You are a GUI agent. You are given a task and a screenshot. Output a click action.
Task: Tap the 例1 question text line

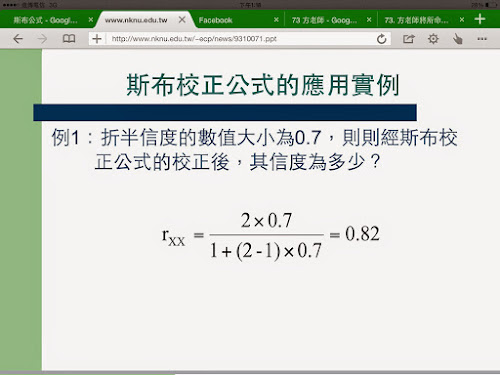pyautogui.click(x=254, y=138)
